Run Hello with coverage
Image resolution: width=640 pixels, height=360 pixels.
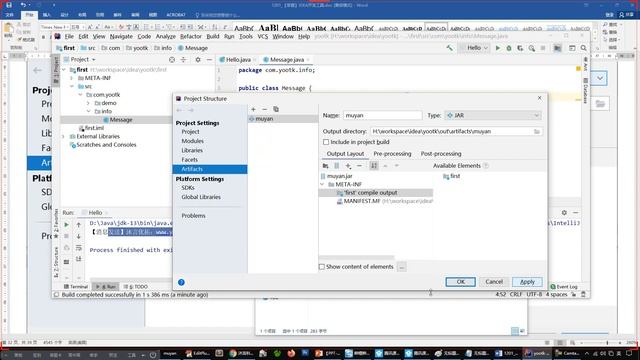click(x=520, y=48)
